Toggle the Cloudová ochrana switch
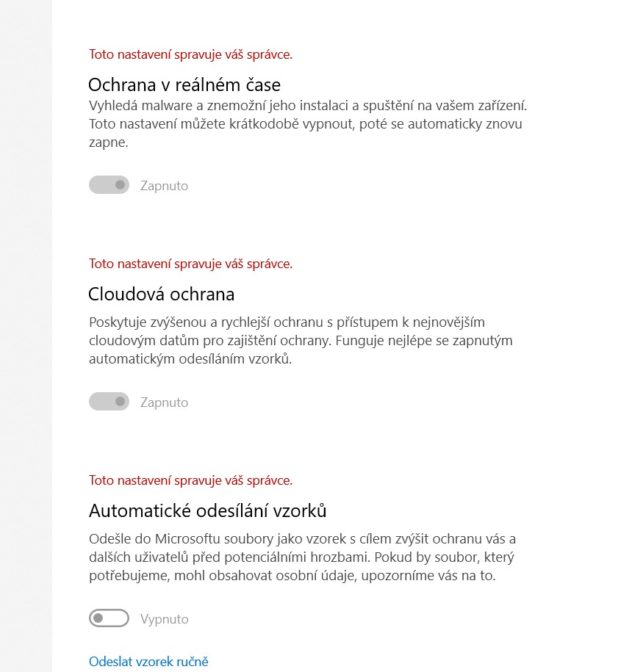Viewport: 618px width, 672px height. tap(109, 402)
